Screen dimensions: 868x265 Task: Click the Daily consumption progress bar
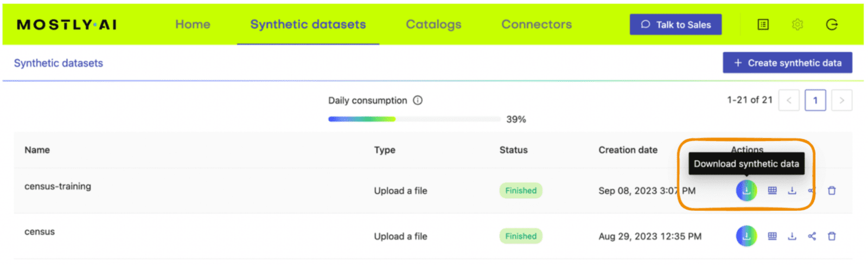coord(414,119)
